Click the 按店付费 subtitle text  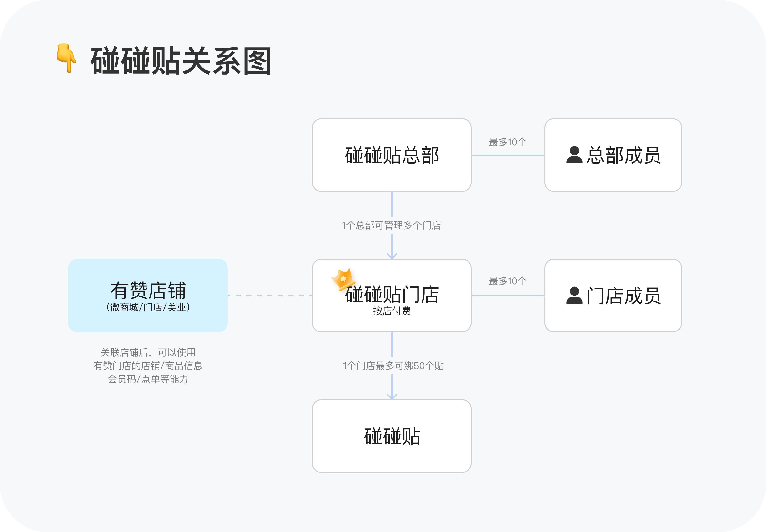coord(392,311)
